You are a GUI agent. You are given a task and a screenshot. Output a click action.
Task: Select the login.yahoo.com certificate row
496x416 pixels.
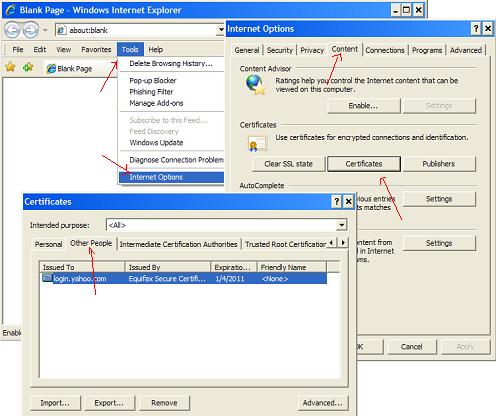click(x=184, y=278)
